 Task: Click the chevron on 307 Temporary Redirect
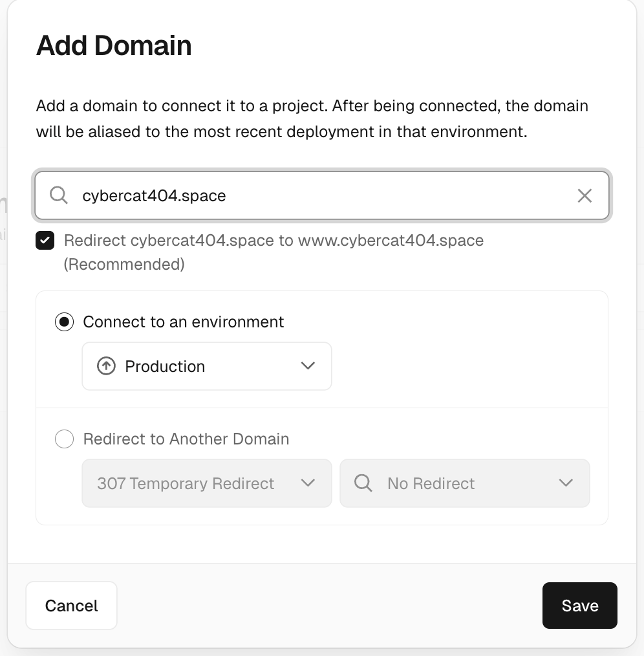tap(308, 483)
